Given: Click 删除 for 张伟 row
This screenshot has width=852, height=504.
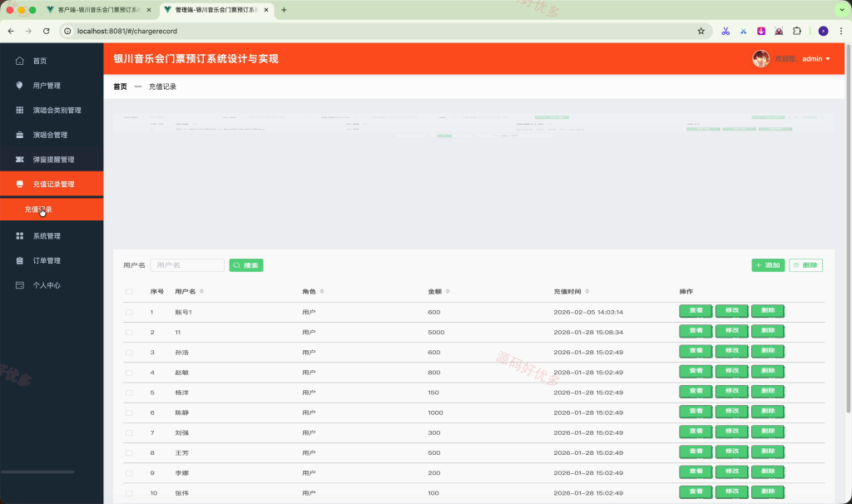Looking at the screenshot, I should (767, 492).
